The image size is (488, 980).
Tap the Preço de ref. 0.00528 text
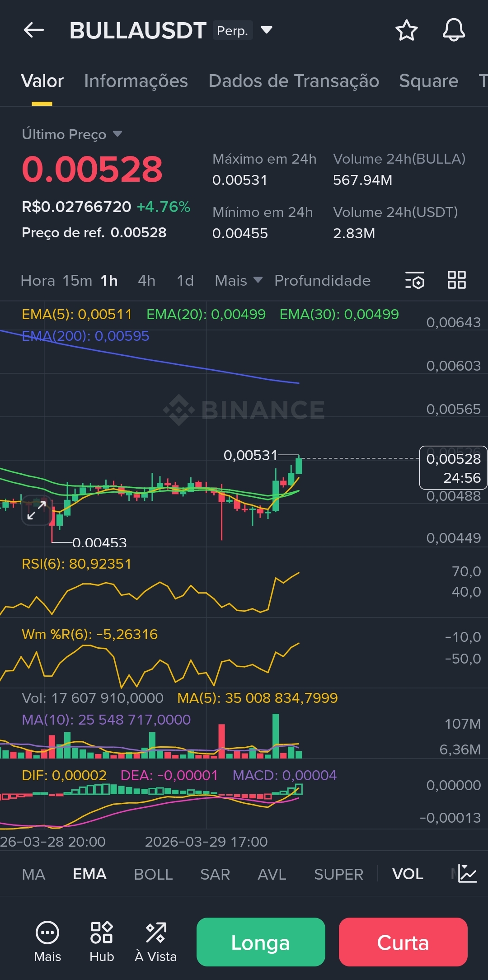point(94,232)
